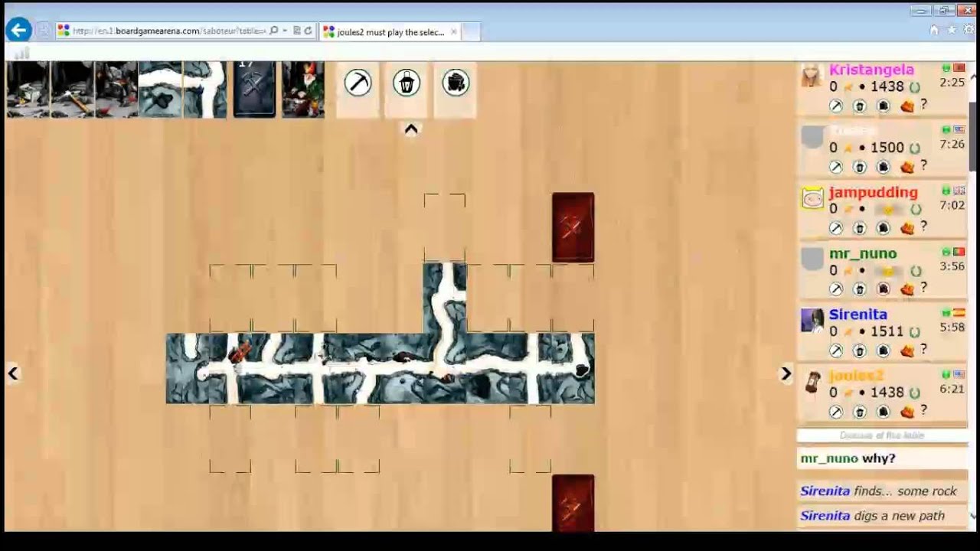This screenshot has height=551, width=980.
Task: Click the mine cart tool status icon above the board
Action: coord(456,83)
